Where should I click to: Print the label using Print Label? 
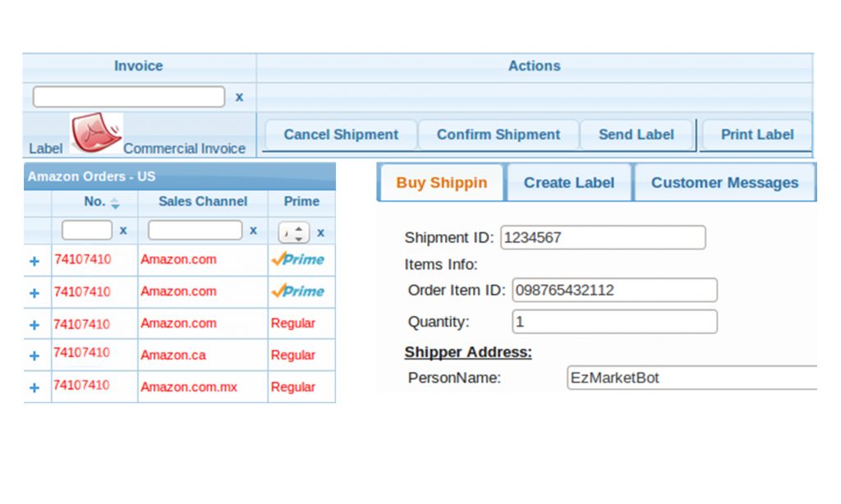point(756,135)
